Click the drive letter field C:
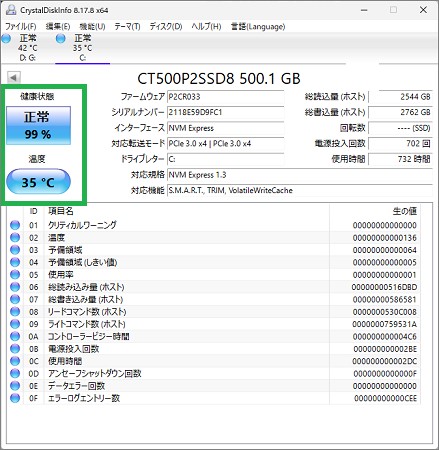Viewport: 439px width, 450px height. tap(225, 159)
